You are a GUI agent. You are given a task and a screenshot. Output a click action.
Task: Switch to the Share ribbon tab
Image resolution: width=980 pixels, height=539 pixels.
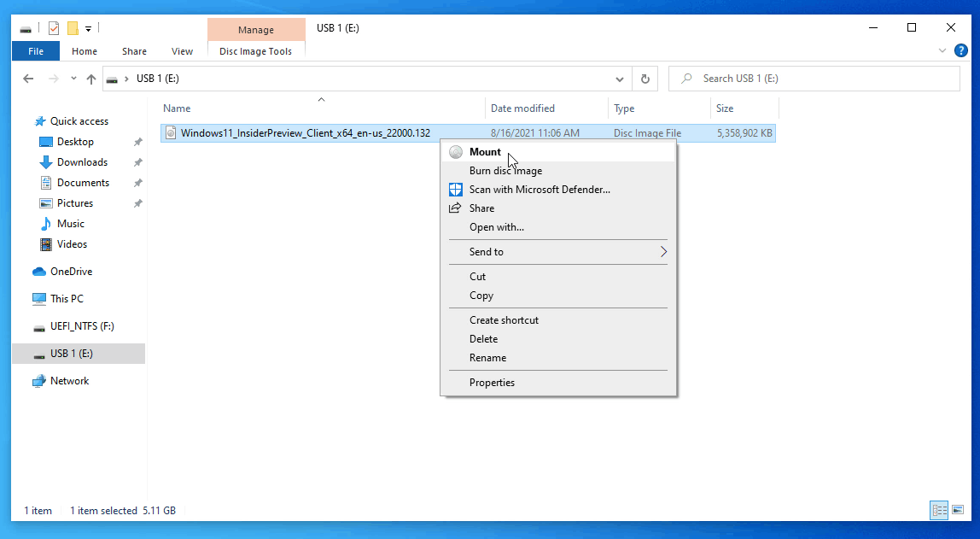point(134,51)
